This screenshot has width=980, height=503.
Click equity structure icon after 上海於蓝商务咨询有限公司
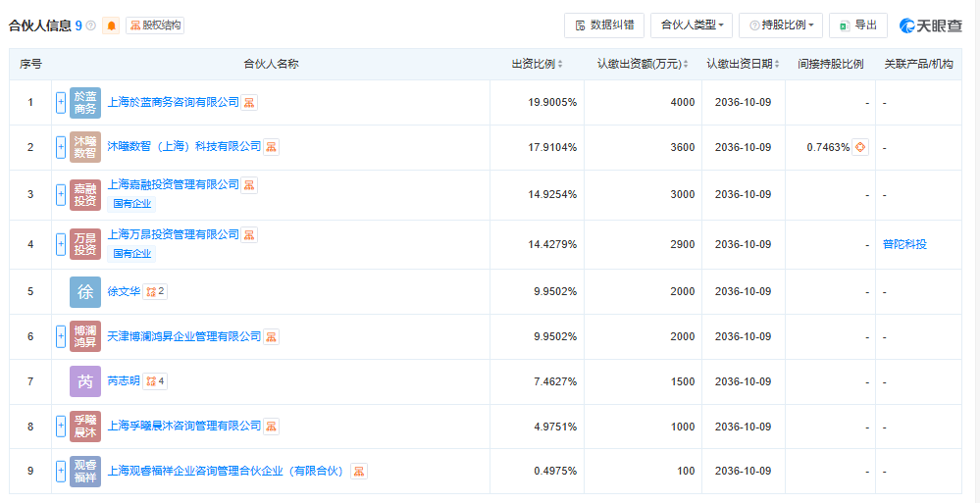(x=249, y=103)
